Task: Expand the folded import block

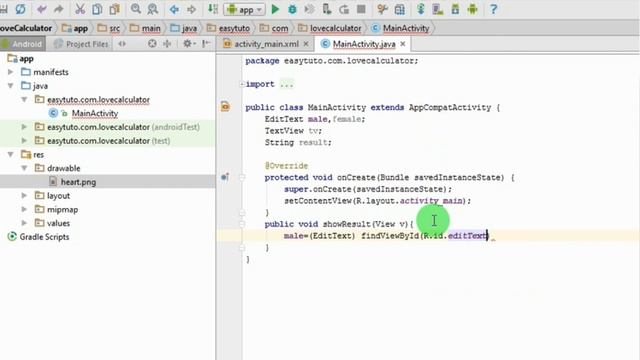Action: tap(242, 84)
